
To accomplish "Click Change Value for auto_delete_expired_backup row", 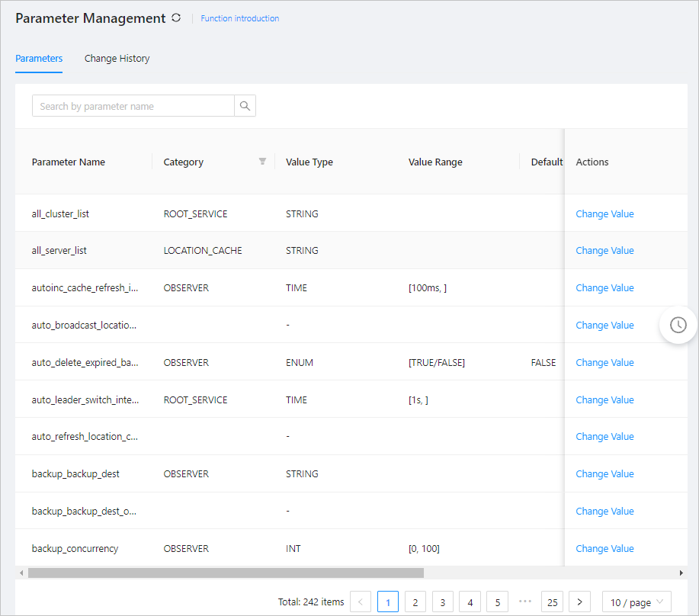I will click(604, 363).
